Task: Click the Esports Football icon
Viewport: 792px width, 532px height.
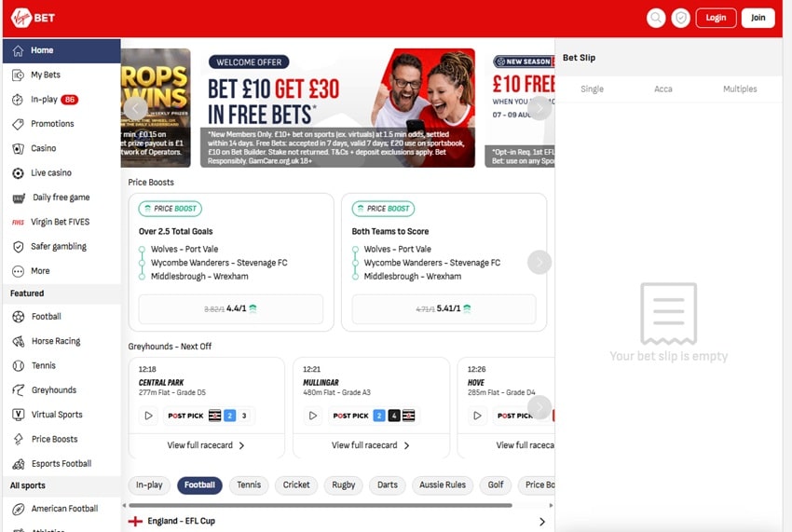Action: pos(19,464)
